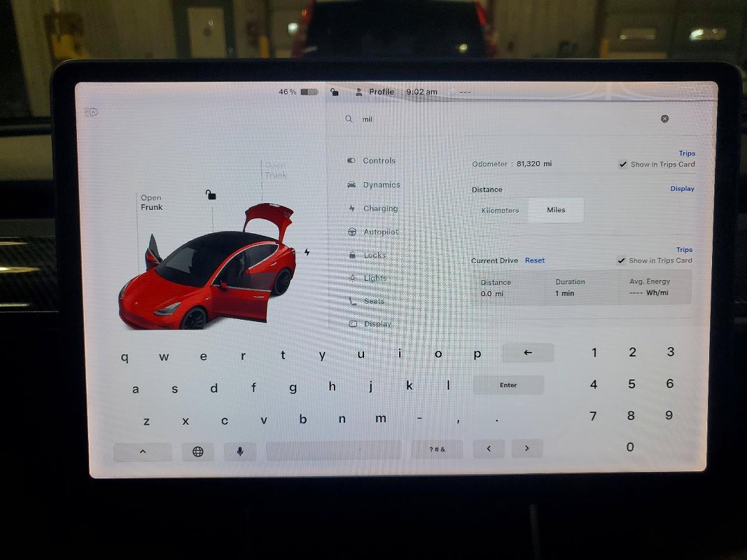The height and width of the screenshot is (560, 747).
Task: Tap the number 3 key
Action: (671, 352)
